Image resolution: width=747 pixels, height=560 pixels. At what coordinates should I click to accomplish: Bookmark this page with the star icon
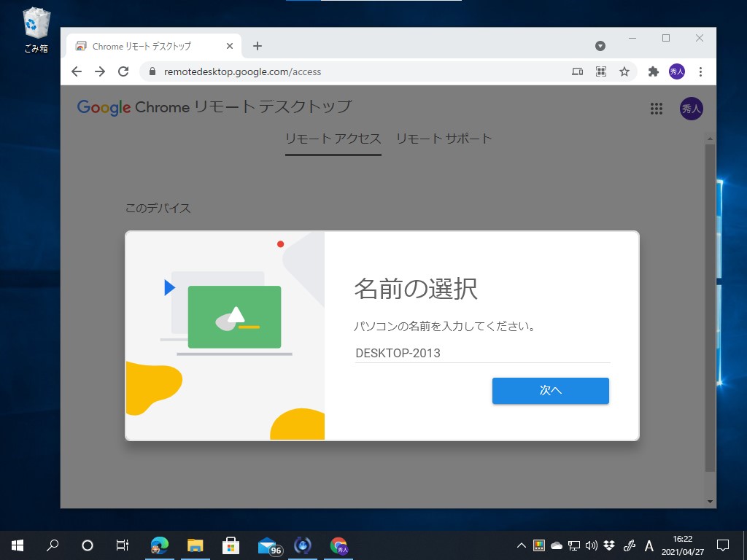(624, 71)
